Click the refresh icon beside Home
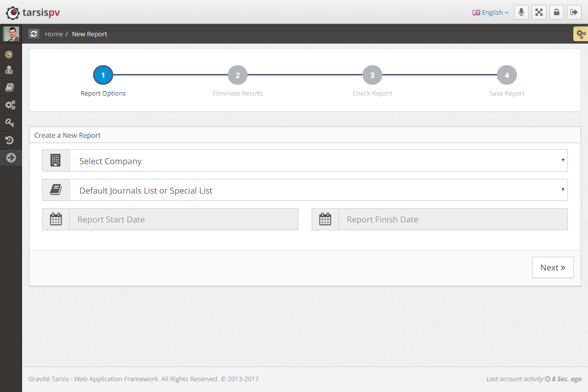Image resolution: width=588 pixels, height=392 pixels. (x=34, y=34)
